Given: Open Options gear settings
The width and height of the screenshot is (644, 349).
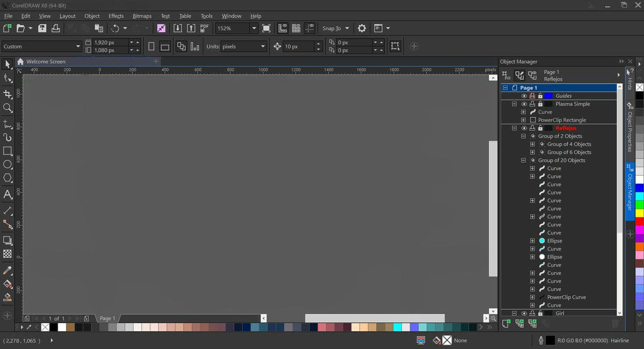Looking at the screenshot, I should coord(362,28).
